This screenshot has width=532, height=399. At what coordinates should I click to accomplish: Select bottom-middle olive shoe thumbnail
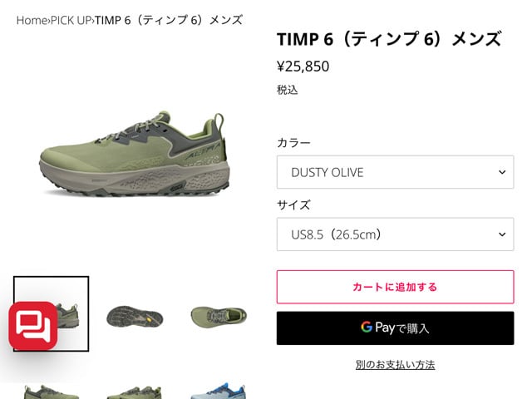click(135, 392)
